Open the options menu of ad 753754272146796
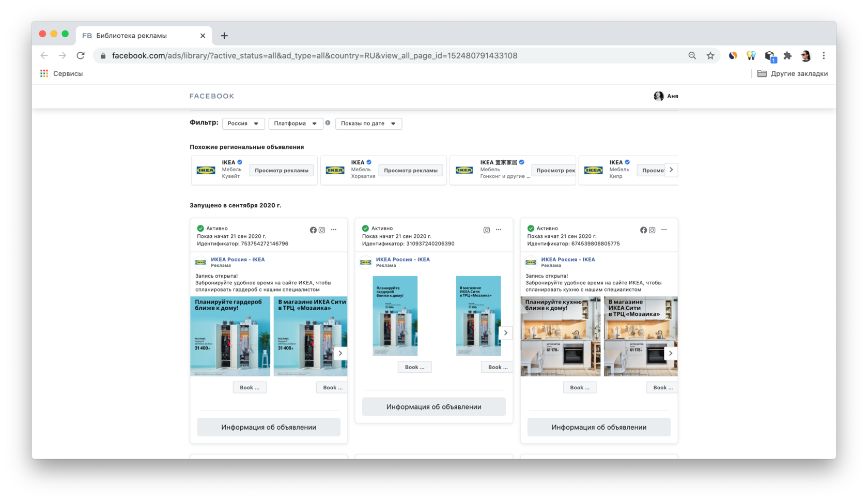868x501 pixels. point(334,230)
